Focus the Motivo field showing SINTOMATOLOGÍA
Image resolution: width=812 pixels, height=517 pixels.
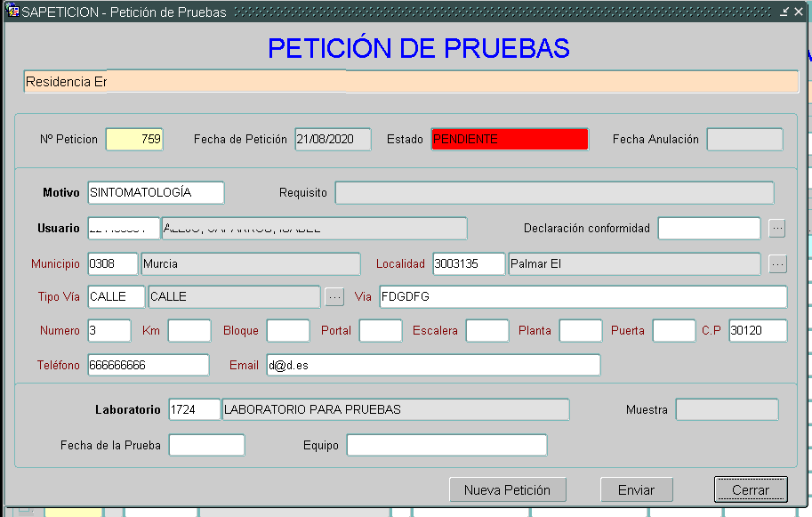(x=156, y=193)
